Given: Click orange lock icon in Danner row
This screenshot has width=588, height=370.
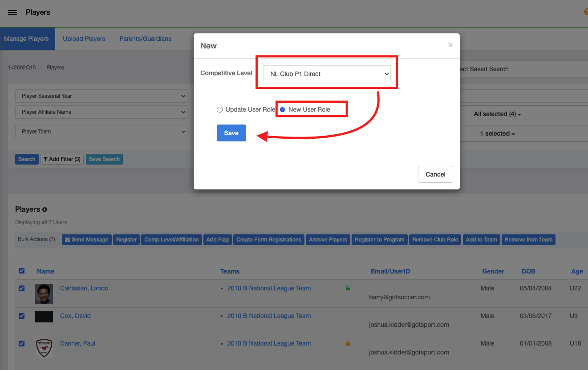Looking at the screenshot, I should point(348,343).
